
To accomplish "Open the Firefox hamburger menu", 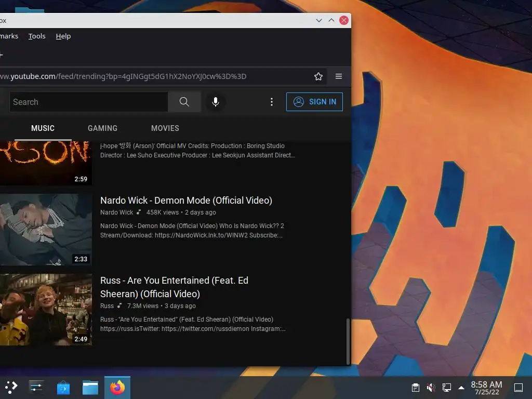I will pos(339,76).
